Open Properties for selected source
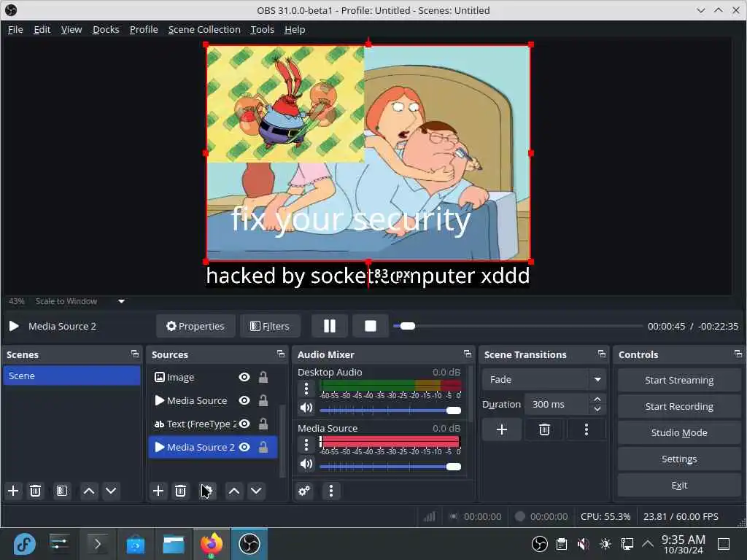747x560 pixels. (196, 326)
